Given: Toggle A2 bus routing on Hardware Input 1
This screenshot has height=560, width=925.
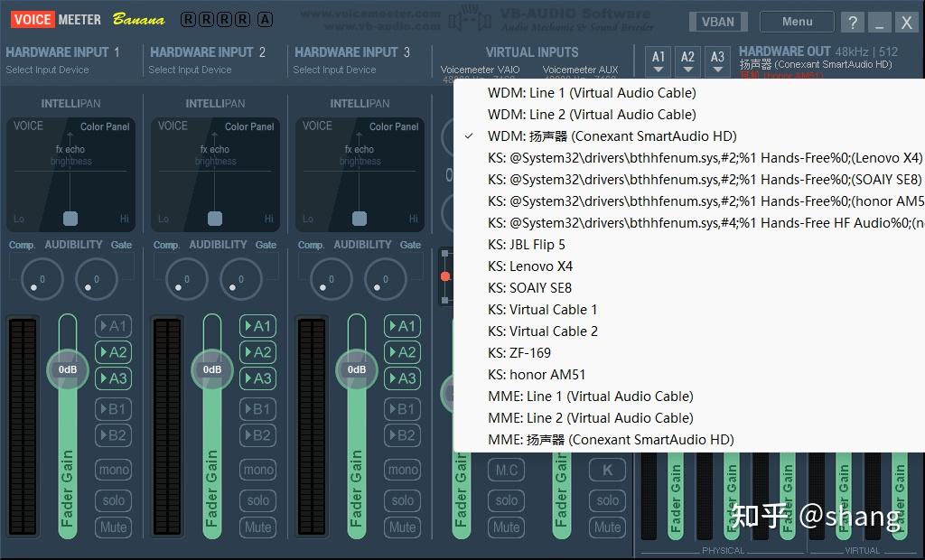Looking at the screenshot, I should (x=113, y=352).
